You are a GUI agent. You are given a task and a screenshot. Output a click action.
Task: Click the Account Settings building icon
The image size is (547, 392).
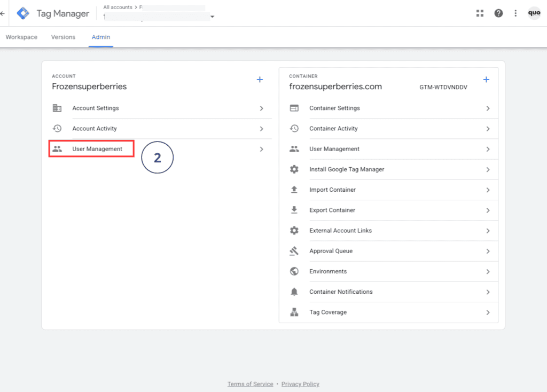57,108
